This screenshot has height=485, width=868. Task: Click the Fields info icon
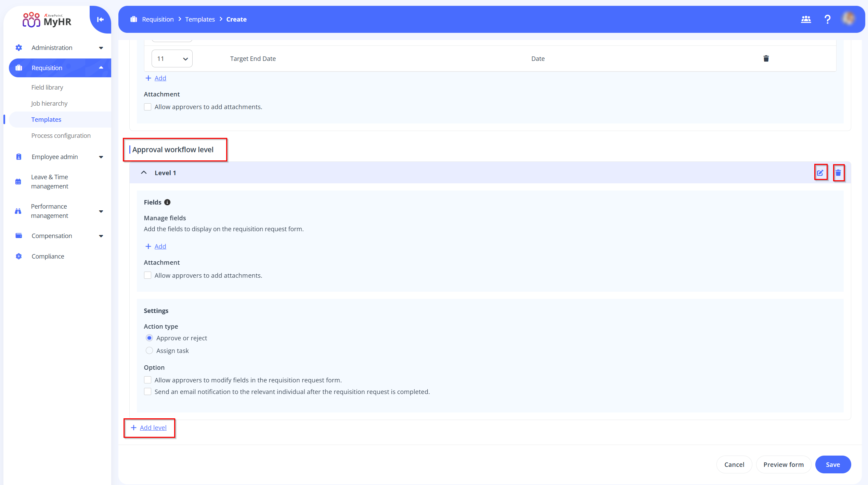167,202
